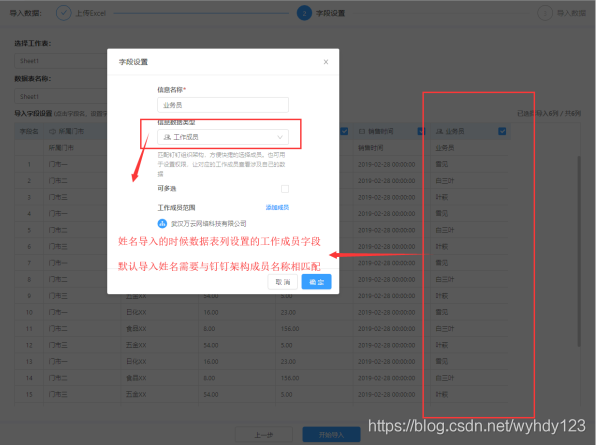Click the blue 开始导入 button
This screenshot has height=445, width=596.
click(x=331, y=435)
